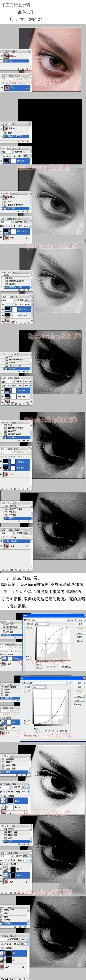Select 眼睛.jpg snapshot in first History panel
The image size is (86, 980).
tap(16, 56)
